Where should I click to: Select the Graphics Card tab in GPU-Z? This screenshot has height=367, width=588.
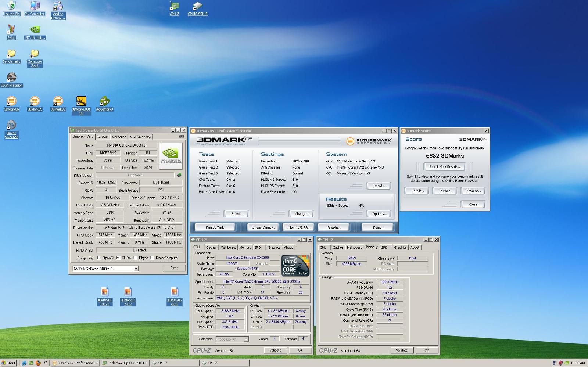(83, 136)
